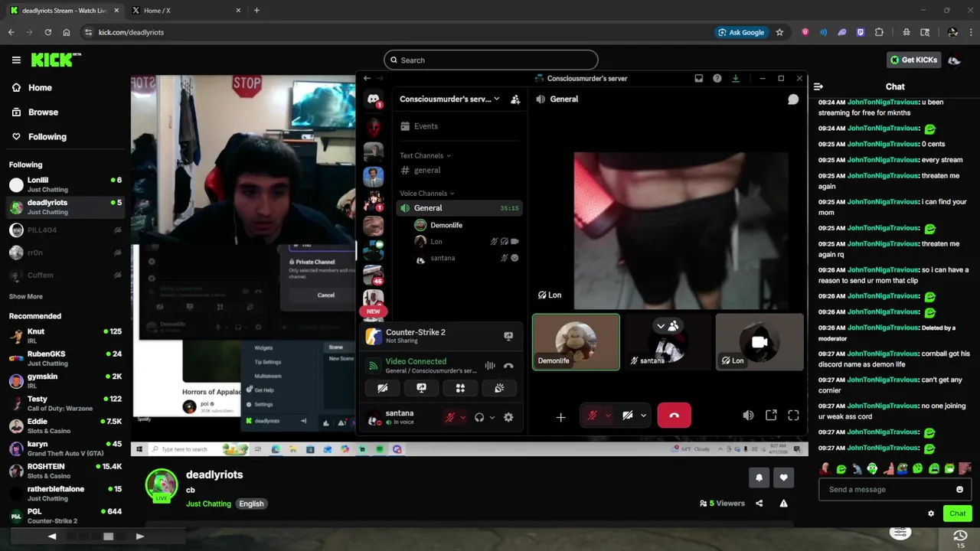Collapse Voice Channels category

click(x=427, y=194)
